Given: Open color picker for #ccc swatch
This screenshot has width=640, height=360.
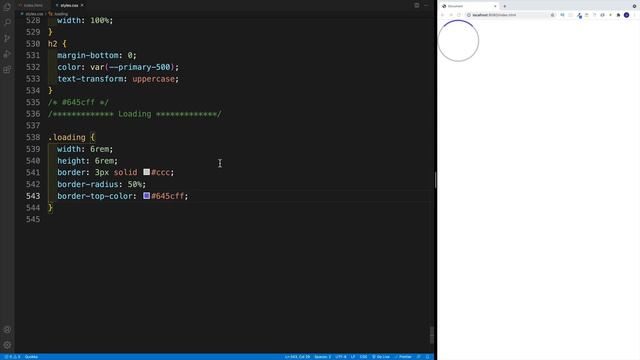Looking at the screenshot, I should click(x=147, y=172).
